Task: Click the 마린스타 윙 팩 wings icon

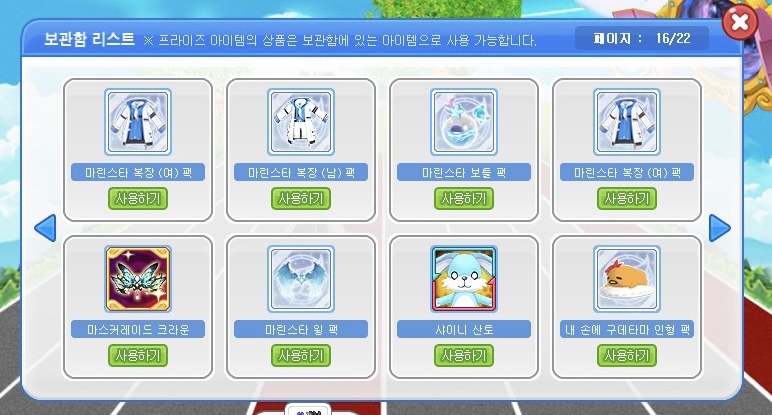Action: pos(301,279)
